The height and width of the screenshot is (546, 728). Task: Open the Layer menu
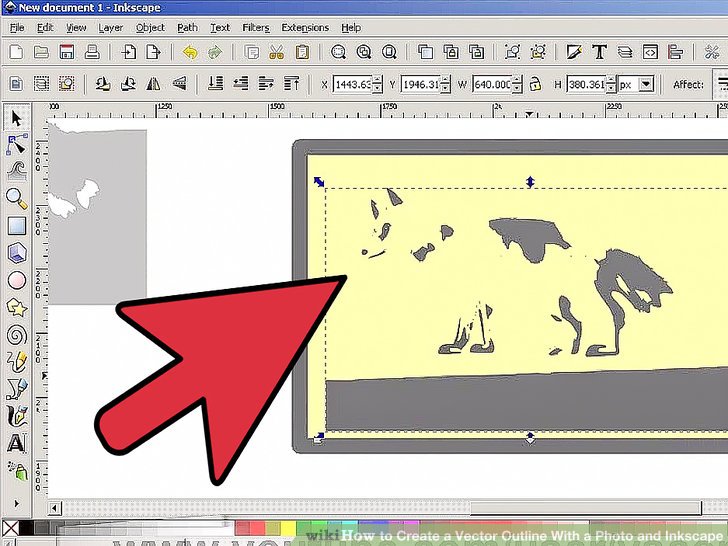[x=110, y=27]
